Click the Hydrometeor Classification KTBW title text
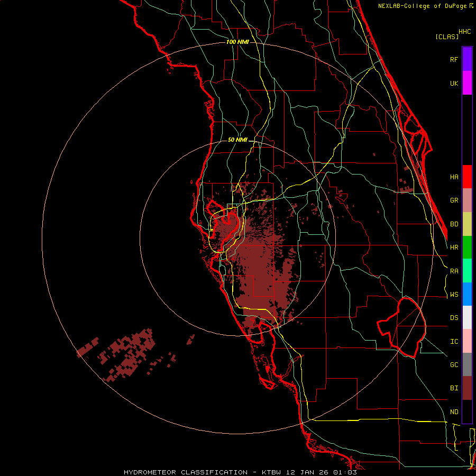Viewport: 476px width, 476px height. [x=240, y=472]
